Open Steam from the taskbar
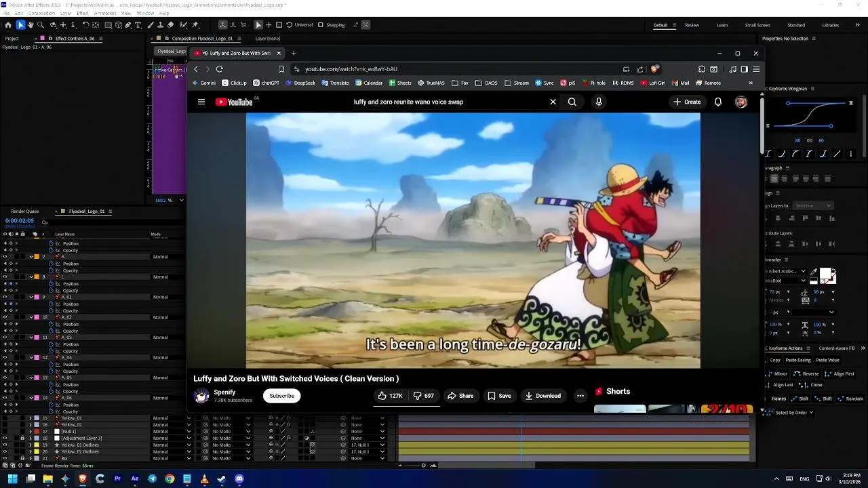This screenshot has height=488, width=868. [x=221, y=479]
